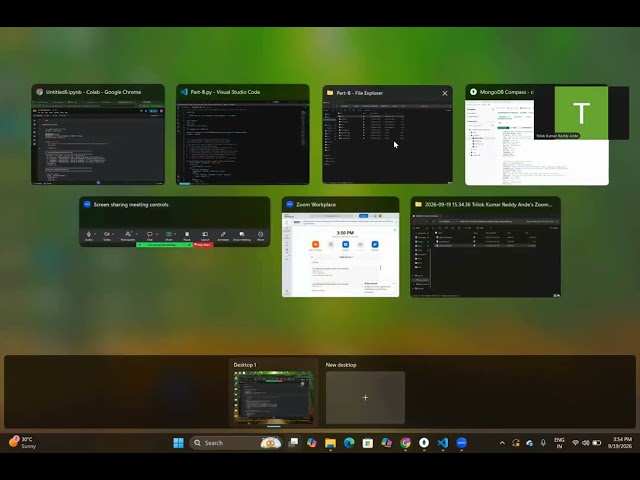Image resolution: width=640 pixels, height=480 pixels.
Task: Open the Windows Start menu
Action: pos(178,443)
